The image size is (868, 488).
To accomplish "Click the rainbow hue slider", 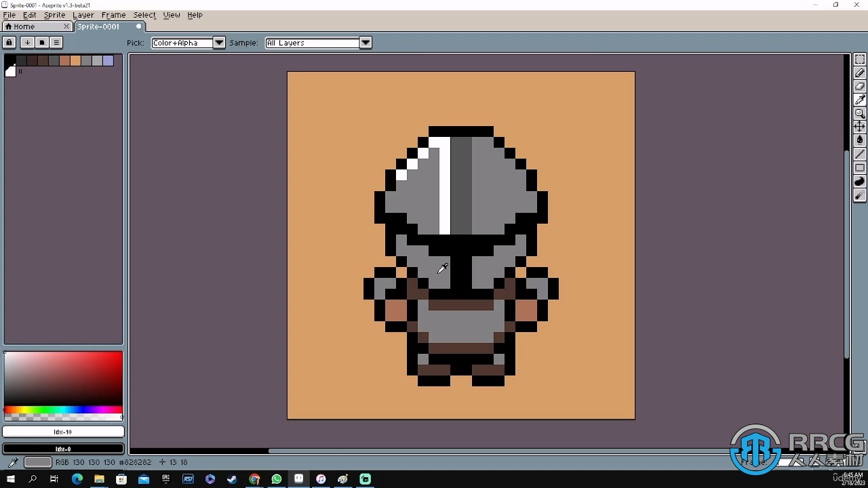I will (x=63, y=410).
